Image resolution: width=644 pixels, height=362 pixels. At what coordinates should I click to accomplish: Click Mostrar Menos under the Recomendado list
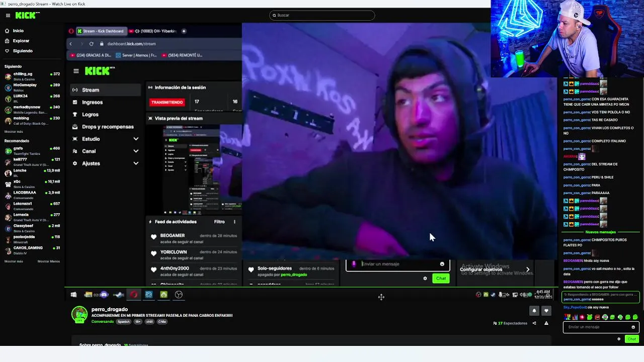(x=49, y=261)
